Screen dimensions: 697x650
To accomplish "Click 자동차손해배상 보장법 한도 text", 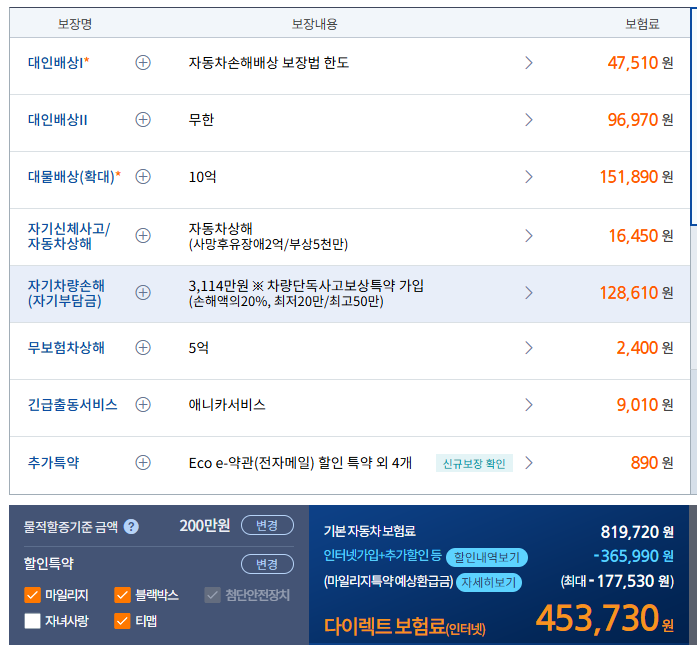I will coord(268,63).
